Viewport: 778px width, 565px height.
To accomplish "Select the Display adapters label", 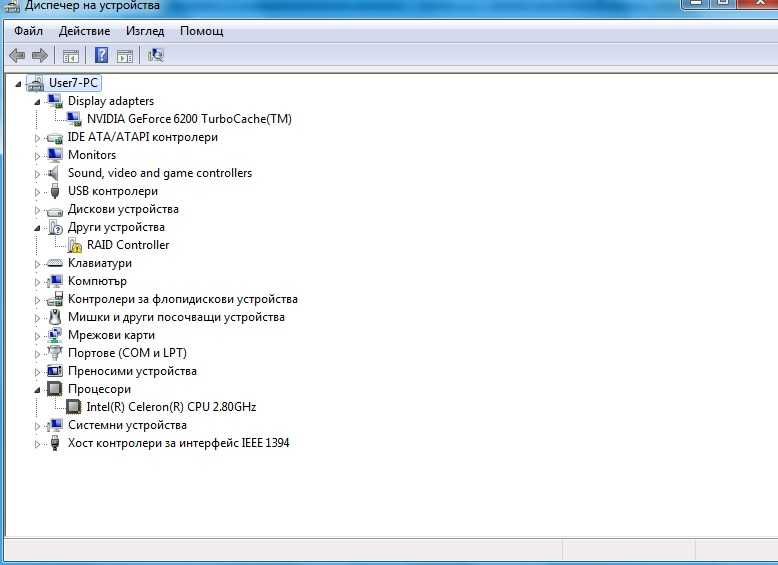I will 111,101.
